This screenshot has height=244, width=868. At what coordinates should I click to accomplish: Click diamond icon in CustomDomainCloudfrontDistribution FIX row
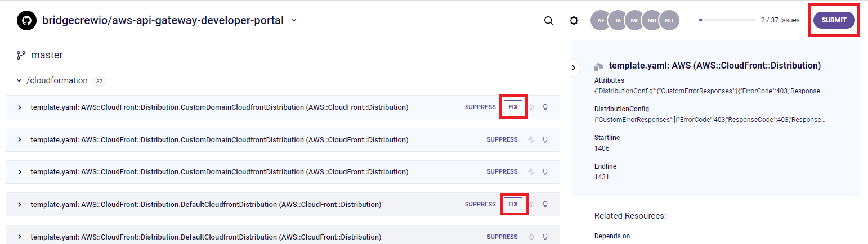pos(531,107)
